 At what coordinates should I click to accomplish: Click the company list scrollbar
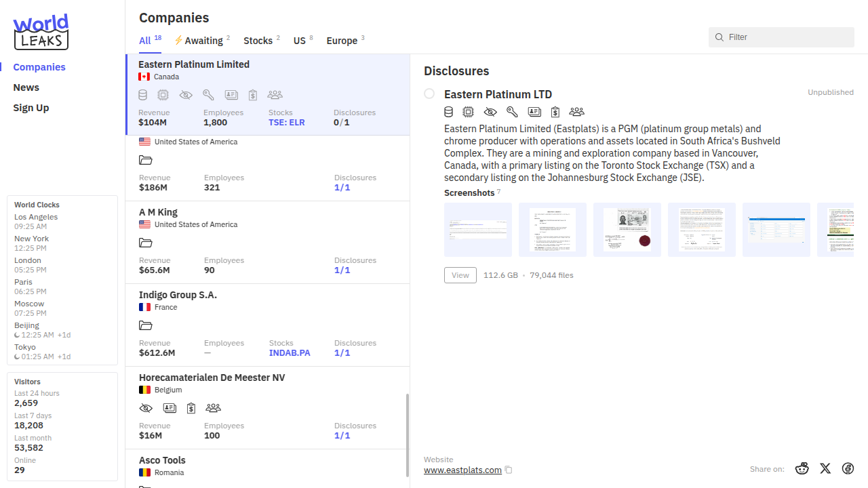tap(408, 435)
